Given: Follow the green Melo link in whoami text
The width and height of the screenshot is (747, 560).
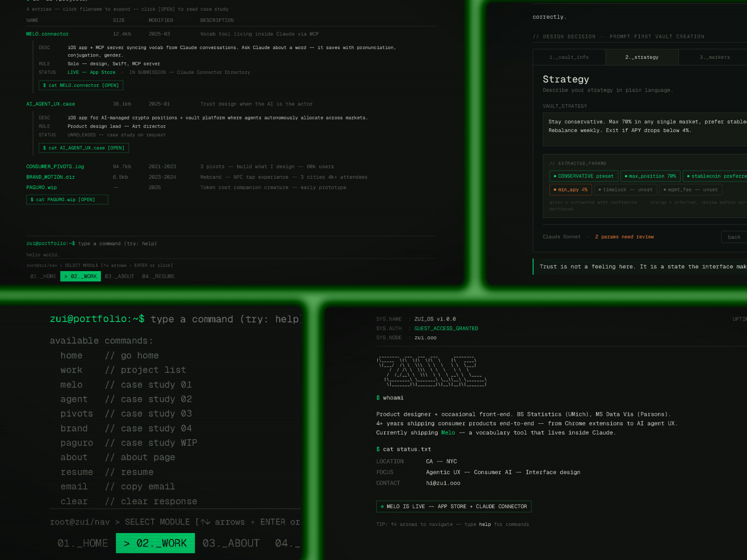Looking at the screenshot, I should (448, 433).
